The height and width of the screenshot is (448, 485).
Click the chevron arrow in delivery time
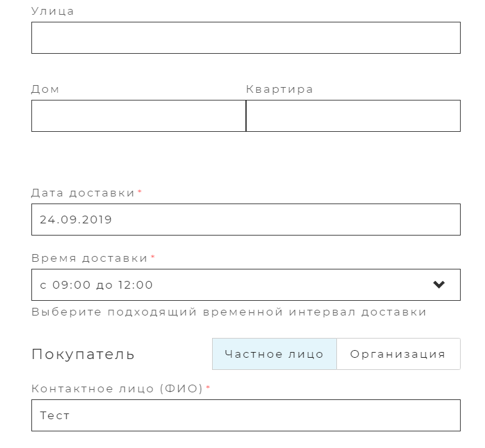[439, 285]
